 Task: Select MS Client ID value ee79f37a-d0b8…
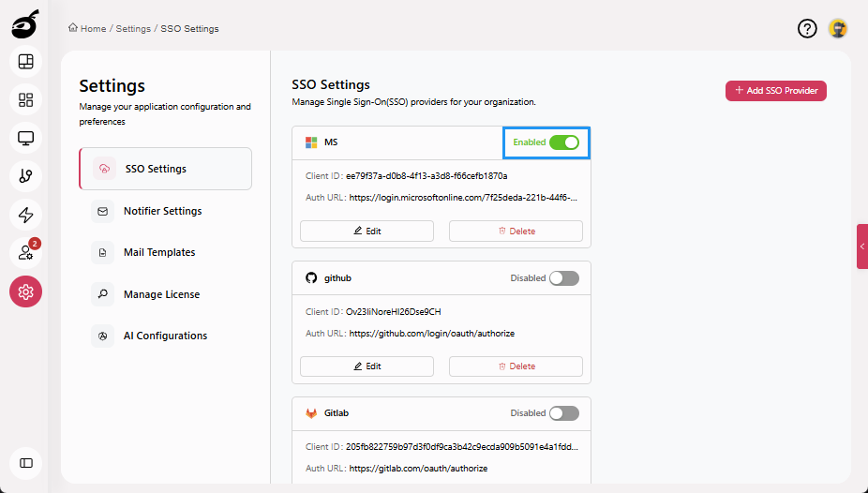427,176
